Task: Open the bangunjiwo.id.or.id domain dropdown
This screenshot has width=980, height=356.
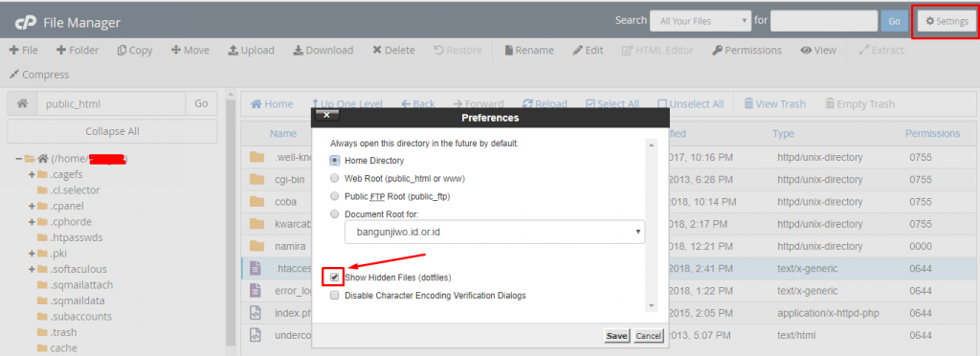Action: [495, 231]
